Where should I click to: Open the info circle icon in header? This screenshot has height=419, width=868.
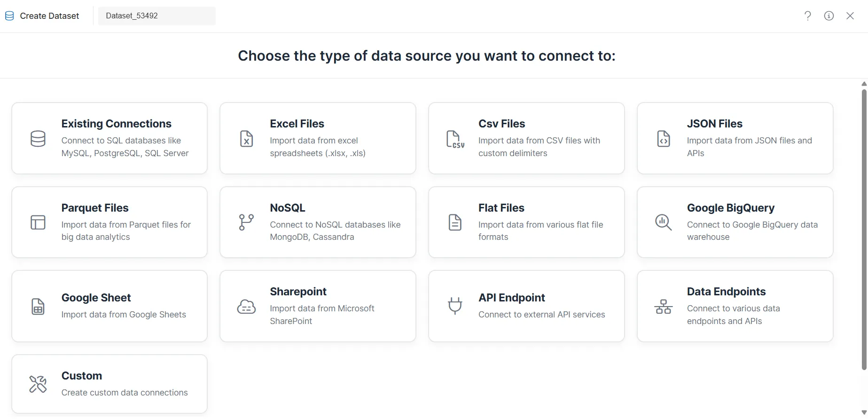coord(829,16)
